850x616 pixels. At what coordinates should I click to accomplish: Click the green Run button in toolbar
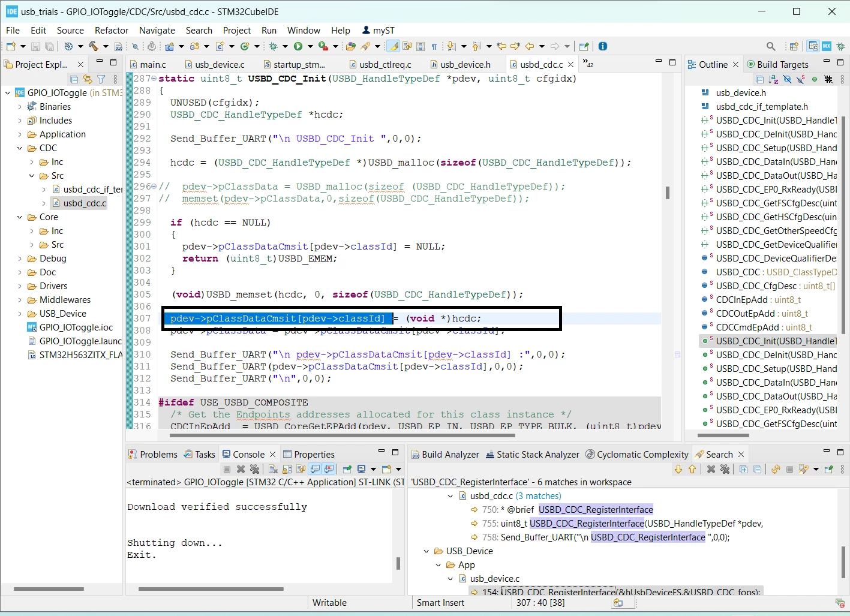(x=298, y=46)
